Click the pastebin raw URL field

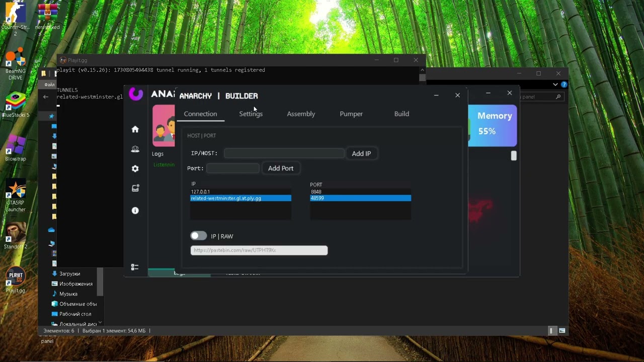click(259, 250)
